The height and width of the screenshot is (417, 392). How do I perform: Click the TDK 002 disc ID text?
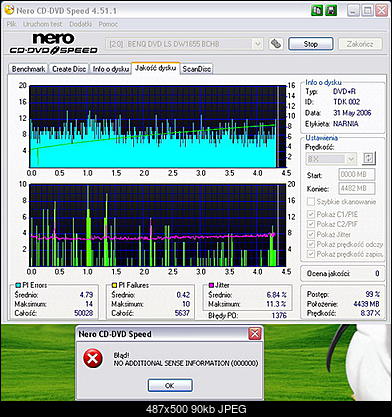point(347,102)
